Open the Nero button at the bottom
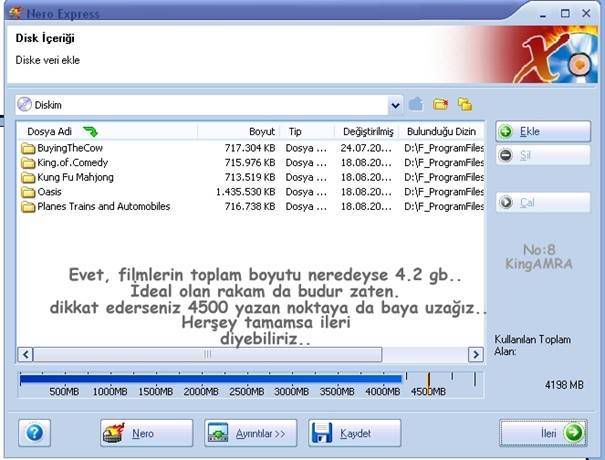The image size is (605, 460). (x=147, y=433)
